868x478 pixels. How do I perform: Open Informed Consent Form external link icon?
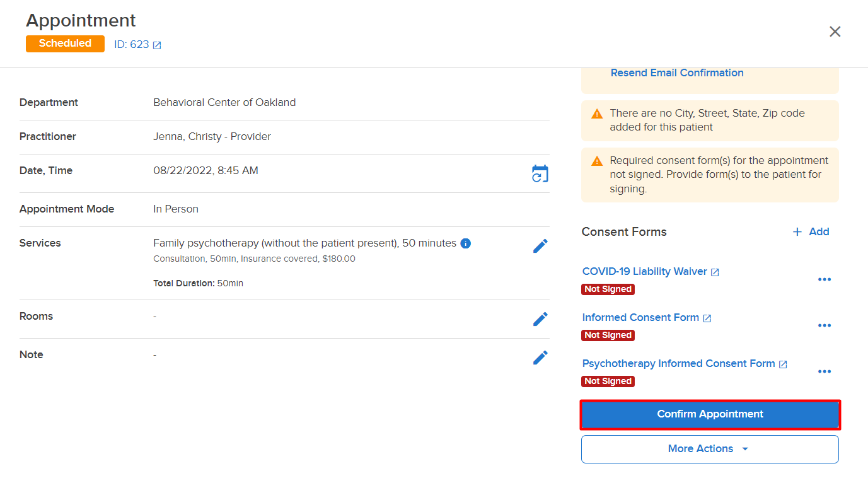(x=707, y=318)
